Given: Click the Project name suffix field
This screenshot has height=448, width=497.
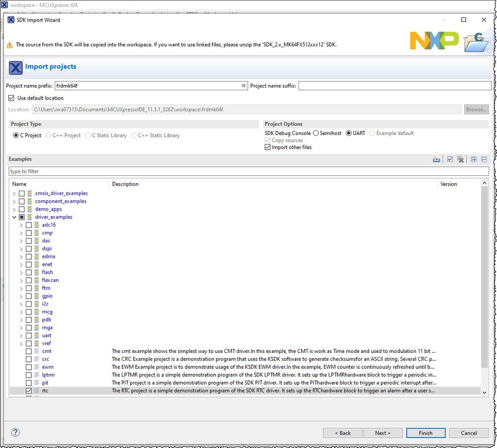Looking at the screenshot, I should (x=395, y=86).
